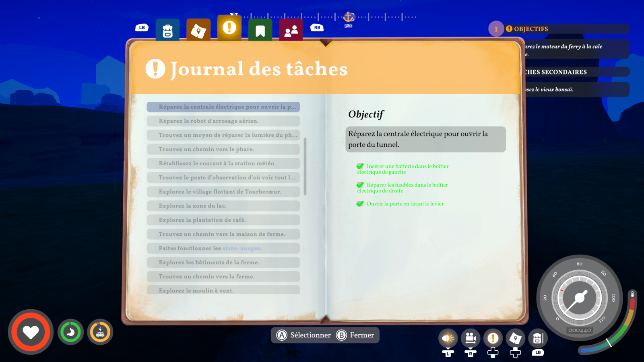Click the headlights shortcut icon
Screen dimensions: 644x362
click(x=448, y=338)
